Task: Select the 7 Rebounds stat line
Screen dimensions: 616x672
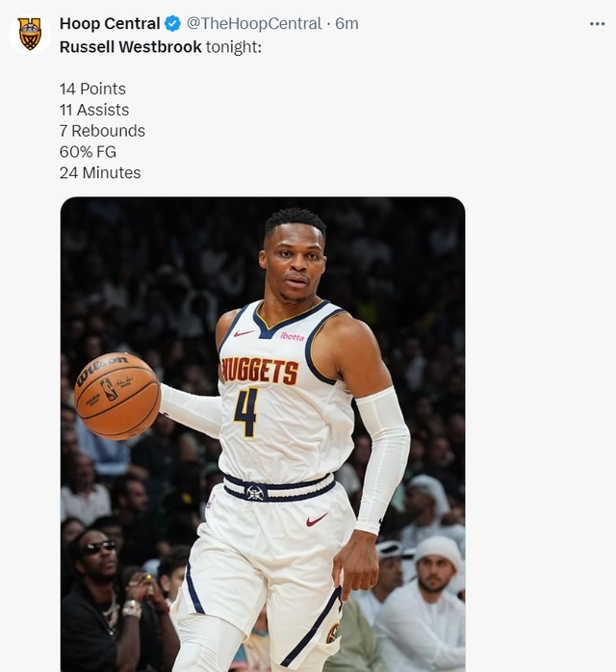Action: coord(102,131)
